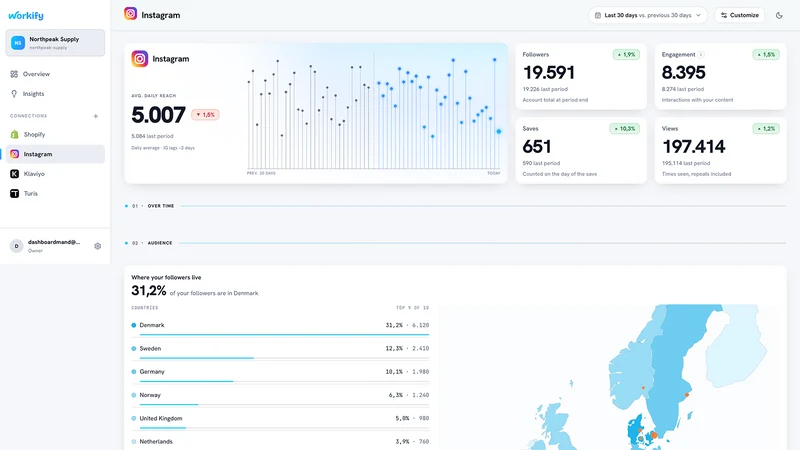This screenshot has width=800, height=450.
Task: Click the orange city marker in Norway
Action: click(643, 388)
